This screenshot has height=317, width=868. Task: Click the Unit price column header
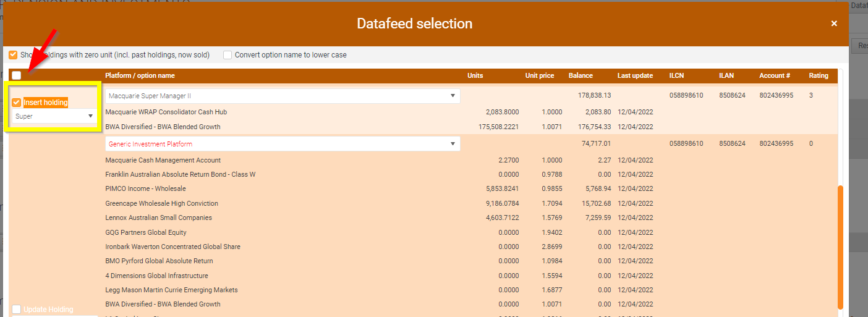coord(540,75)
